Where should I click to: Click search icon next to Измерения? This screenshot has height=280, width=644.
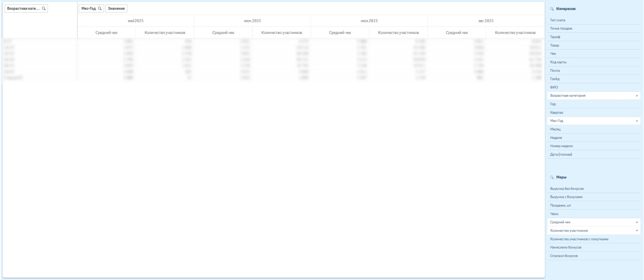tap(552, 9)
